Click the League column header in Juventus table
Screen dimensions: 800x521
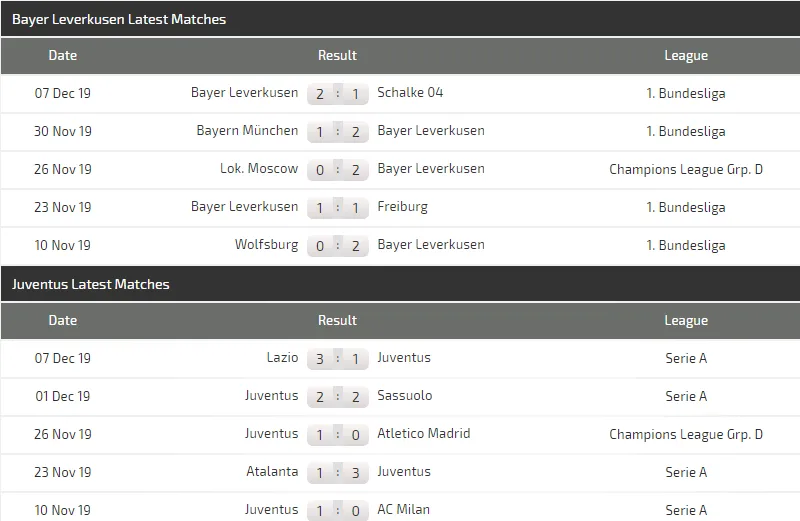(x=686, y=321)
